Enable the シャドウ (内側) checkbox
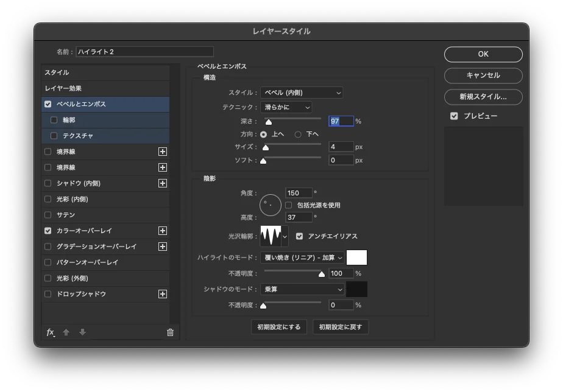This screenshot has height=392, width=563. click(x=48, y=183)
